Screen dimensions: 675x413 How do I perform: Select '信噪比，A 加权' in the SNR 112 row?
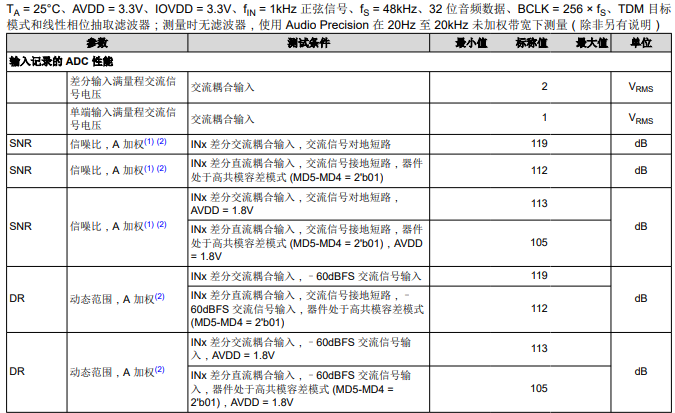tap(107, 171)
